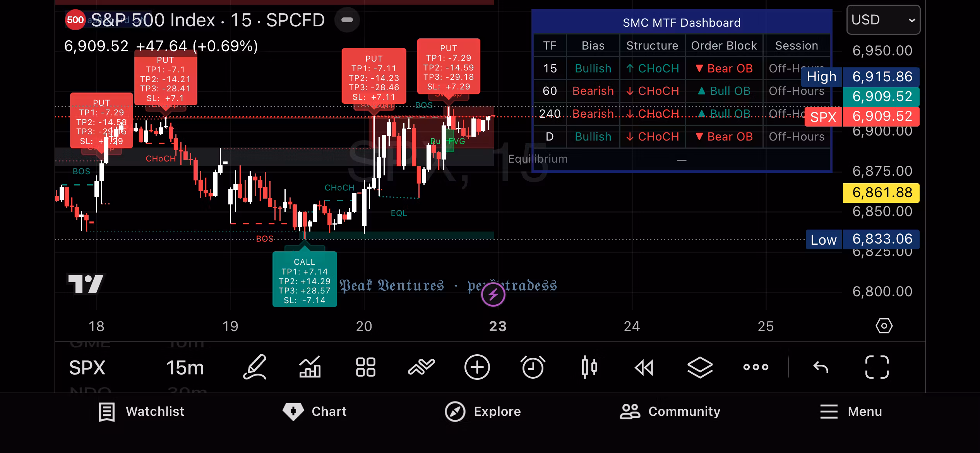Change the 15m timeframe selector

185,367
